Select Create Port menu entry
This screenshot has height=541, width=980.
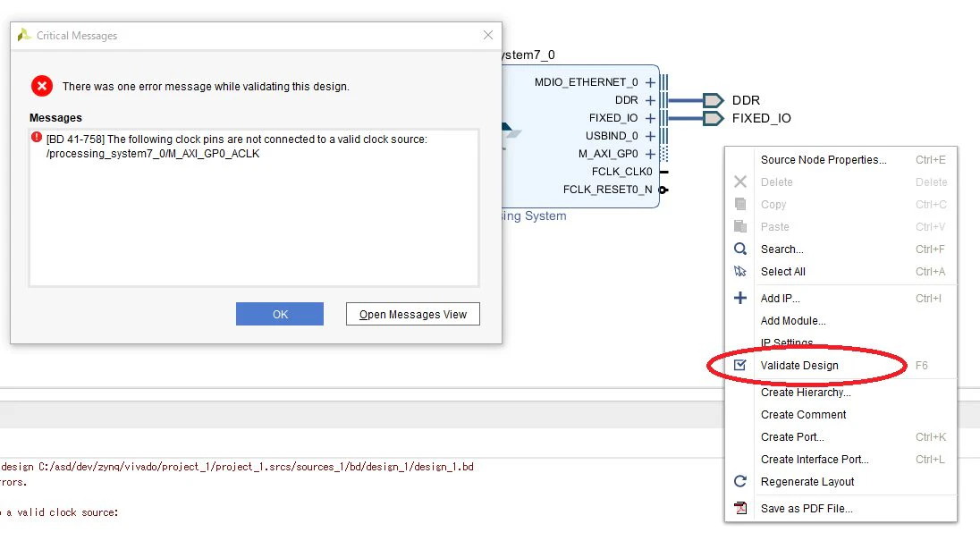click(x=841, y=437)
